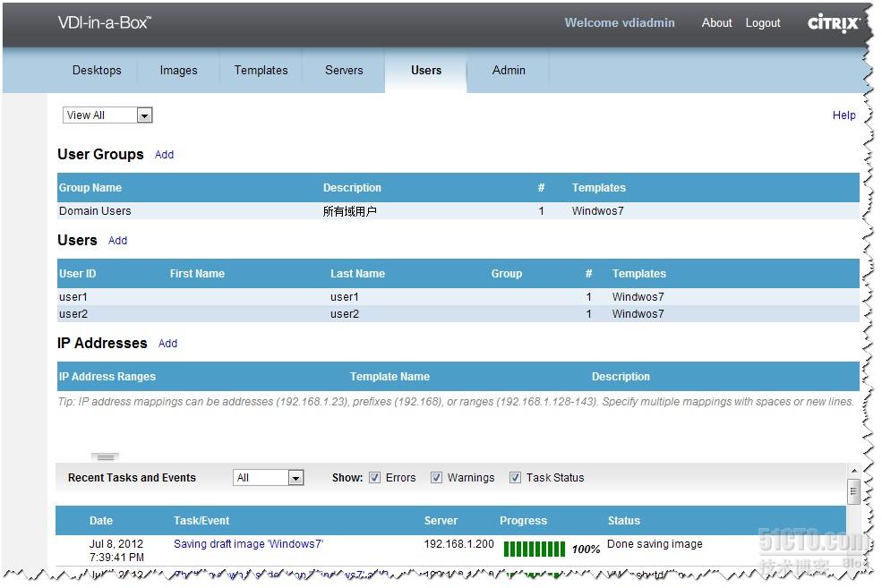Click the Group Name column header
The height and width of the screenshot is (588, 882).
90,188
